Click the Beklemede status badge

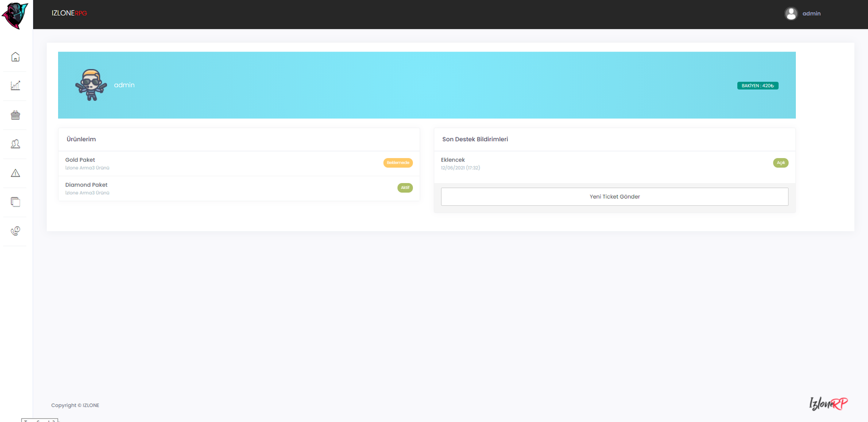pyautogui.click(x=398, y=163)
